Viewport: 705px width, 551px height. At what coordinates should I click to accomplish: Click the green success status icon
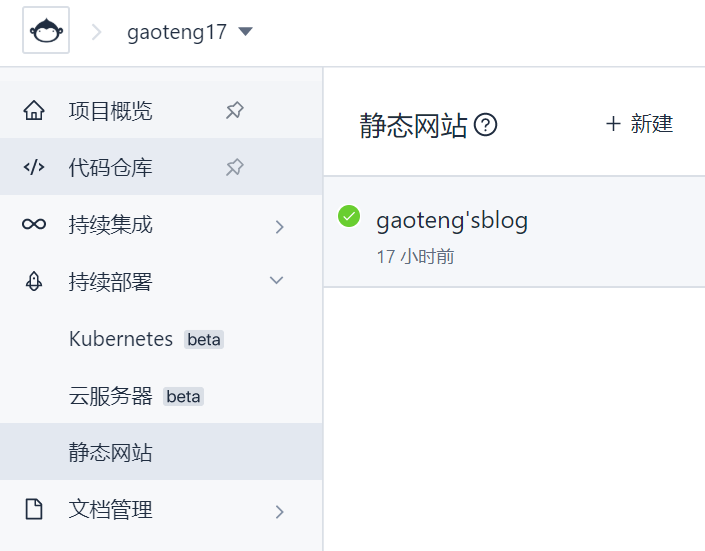pyautogui.click(x=349, y=215)
